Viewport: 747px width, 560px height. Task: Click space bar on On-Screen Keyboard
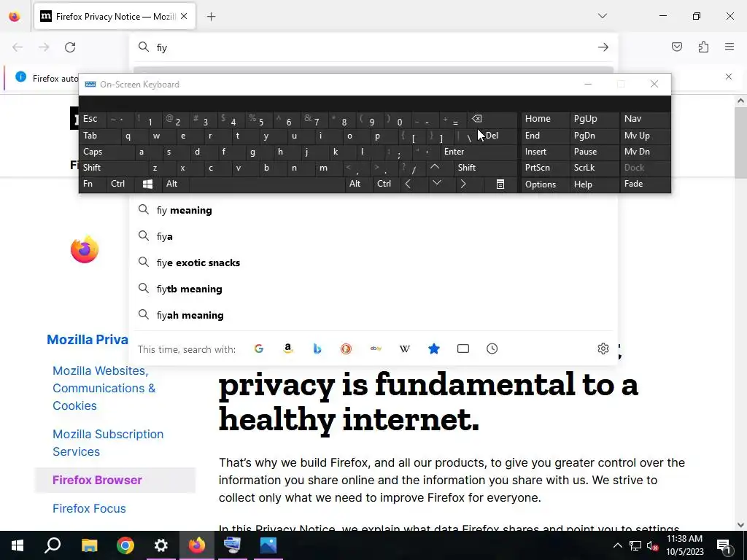(x=267, y=184)
